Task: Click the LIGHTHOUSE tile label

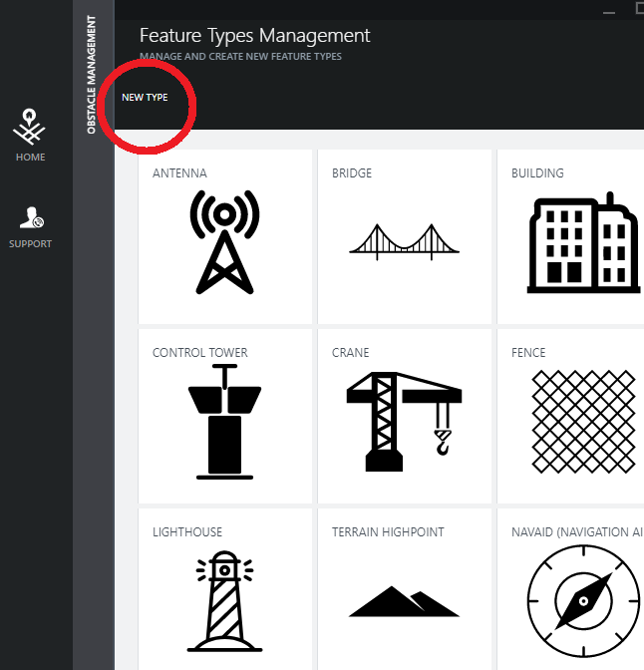Action: [187, 532]
